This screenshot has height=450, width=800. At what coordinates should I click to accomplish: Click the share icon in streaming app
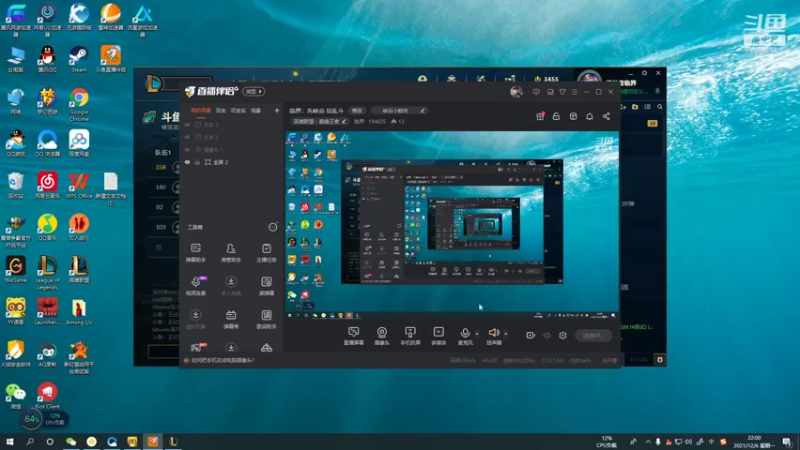(x=606, y=116)
